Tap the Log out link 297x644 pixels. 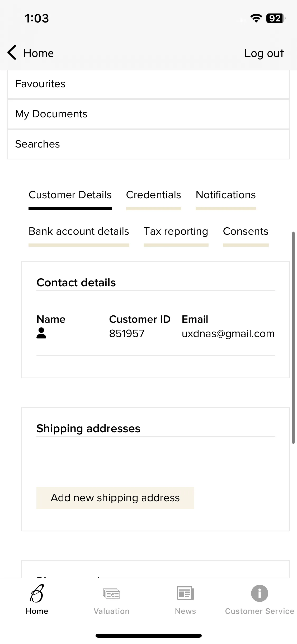pos(264,53)
